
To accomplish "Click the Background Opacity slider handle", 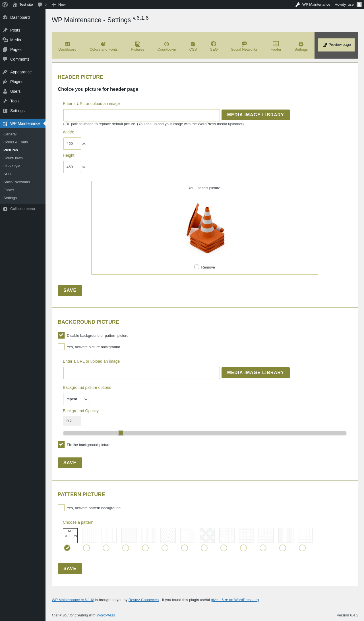I will 121,433.
